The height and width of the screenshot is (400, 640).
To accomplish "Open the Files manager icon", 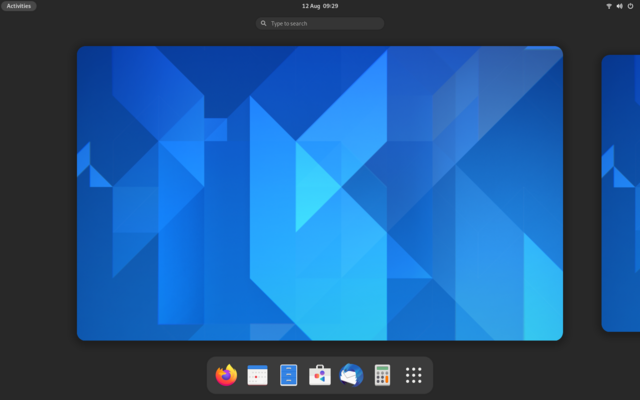I will [x=289, y=375].
